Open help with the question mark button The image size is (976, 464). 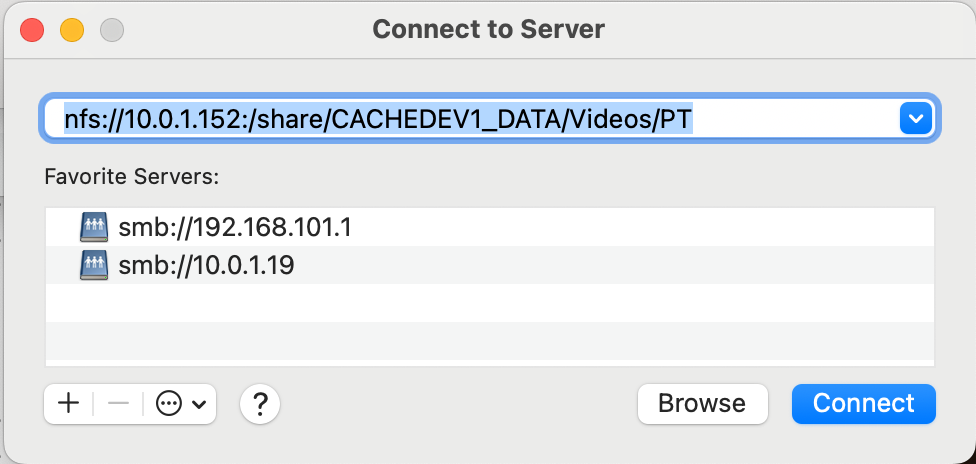coord(260,404)
